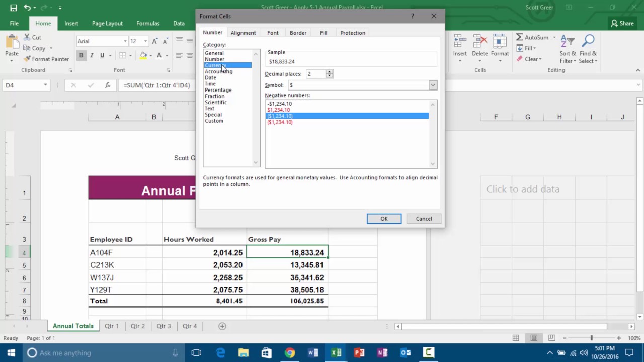Screen dimensions: 644x362
Task: Open the Windows Start menu
Action: coord(11,353)
